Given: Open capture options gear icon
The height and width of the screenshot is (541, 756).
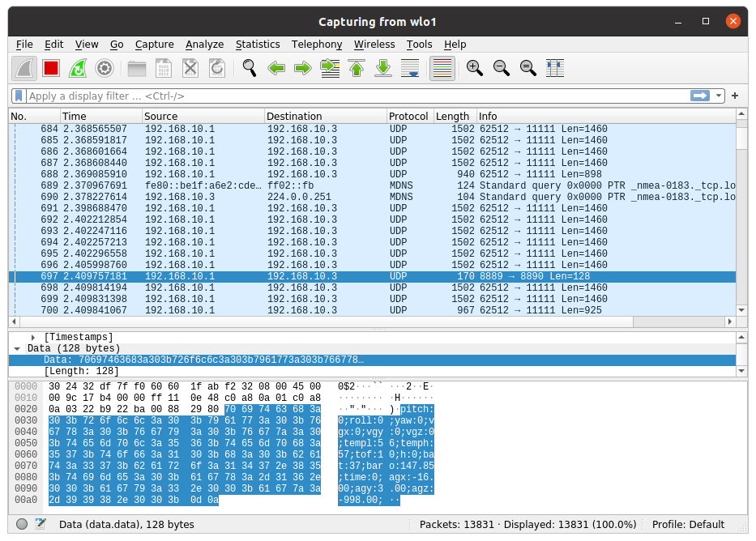Looking at the screenshot, I should [104, 68].
